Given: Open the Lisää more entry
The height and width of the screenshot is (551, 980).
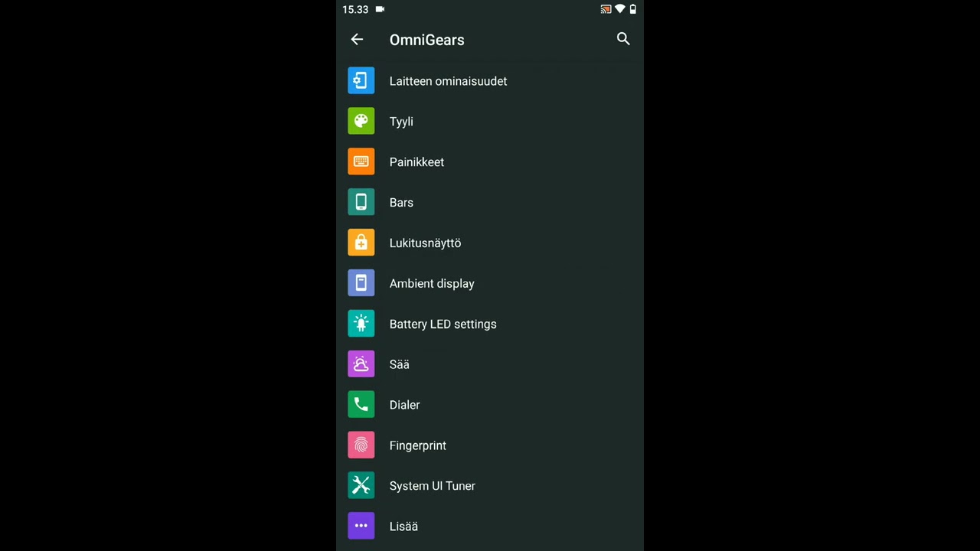Looking at the screenshot, I should coord(490,527).
